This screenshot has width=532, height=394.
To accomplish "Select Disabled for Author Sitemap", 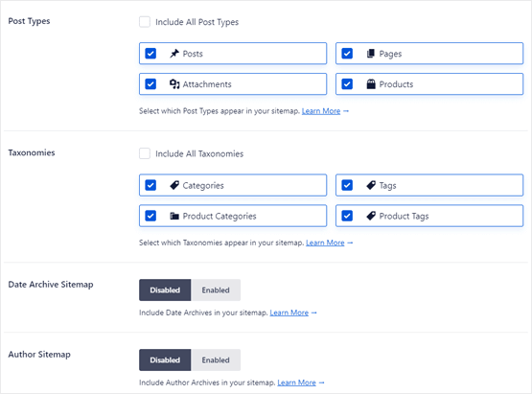I will [165, 360].
